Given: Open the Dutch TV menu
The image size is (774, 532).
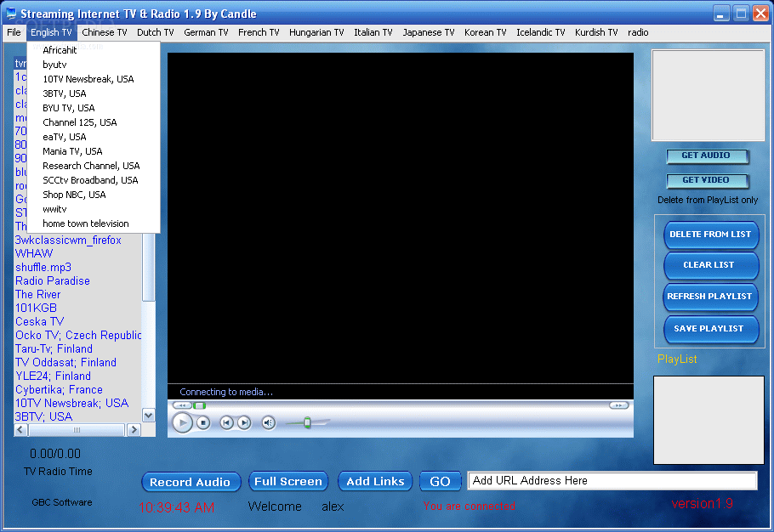Looking at the screenshot, I should click(156, 32).
